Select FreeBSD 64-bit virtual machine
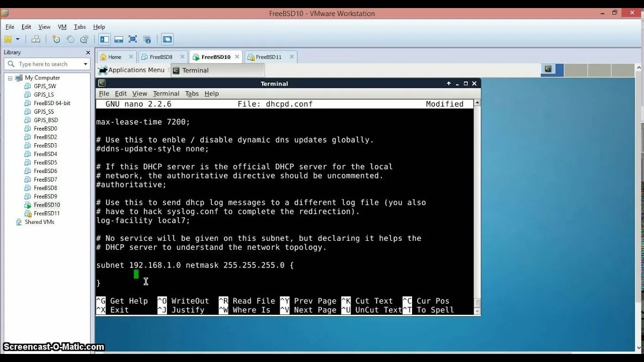 point(52,103)
